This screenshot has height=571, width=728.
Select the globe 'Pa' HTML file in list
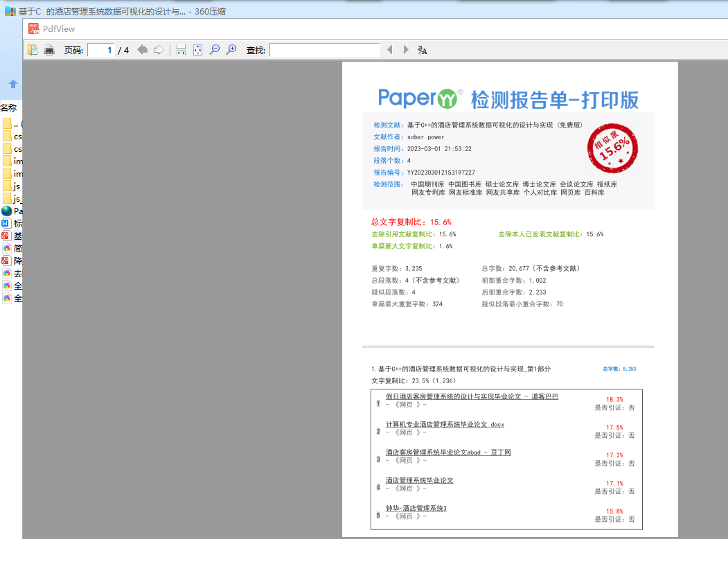[12, 211]
